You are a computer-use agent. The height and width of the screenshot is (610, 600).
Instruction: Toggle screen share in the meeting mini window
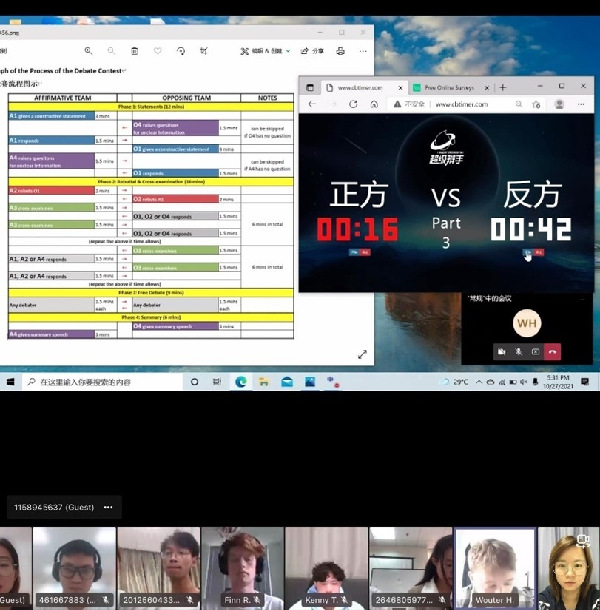tap(535, 351)
